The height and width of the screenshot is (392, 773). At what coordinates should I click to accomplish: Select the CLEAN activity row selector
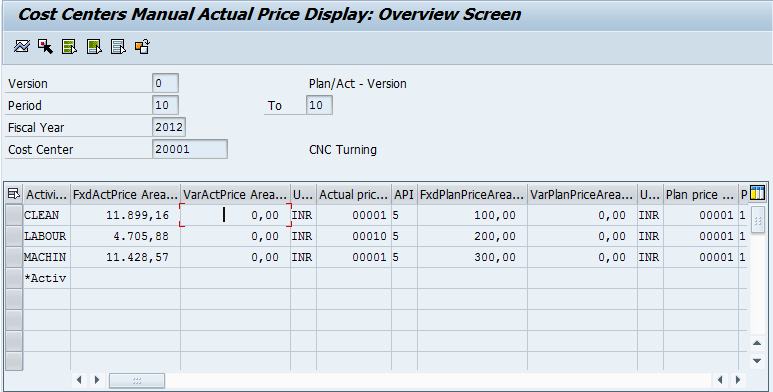pyautogui.click(x=14, y=215)
